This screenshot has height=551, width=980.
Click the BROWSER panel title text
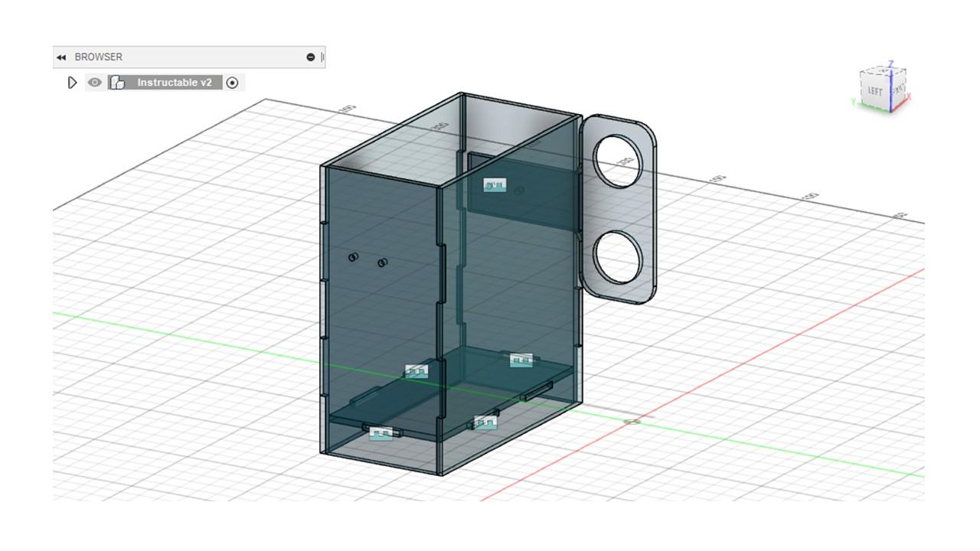tap(99, 57)
